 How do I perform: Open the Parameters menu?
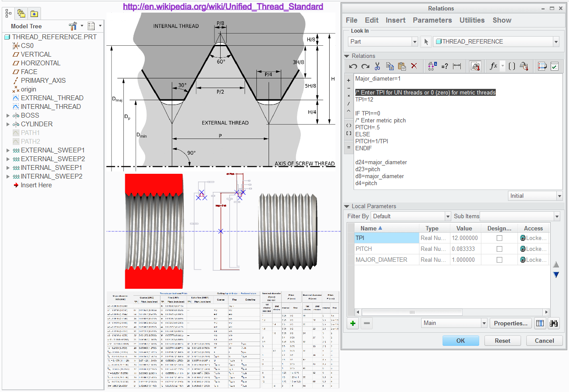point(432,20)
